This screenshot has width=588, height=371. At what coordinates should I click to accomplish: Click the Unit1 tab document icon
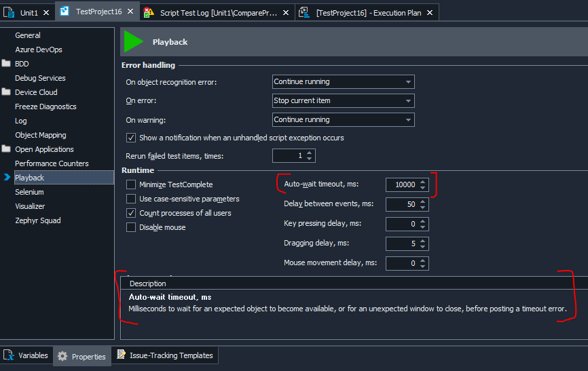[8, 12]
